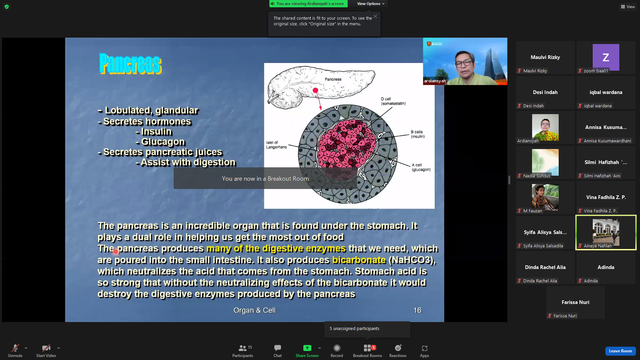Select the M Fauzan participant tile
The height and width of the screenshot is (360, 640).
click(545, 198)
